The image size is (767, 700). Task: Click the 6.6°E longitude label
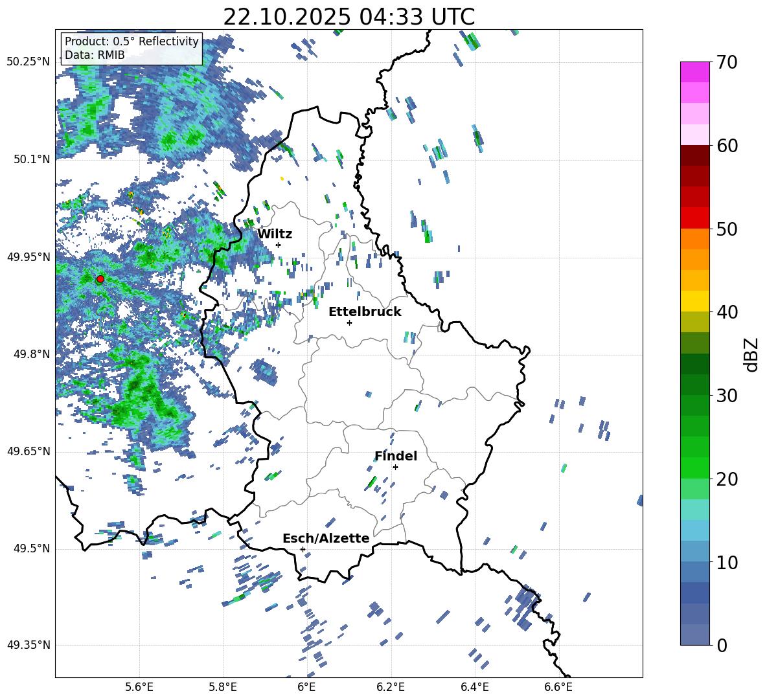[x=558, y=687]
